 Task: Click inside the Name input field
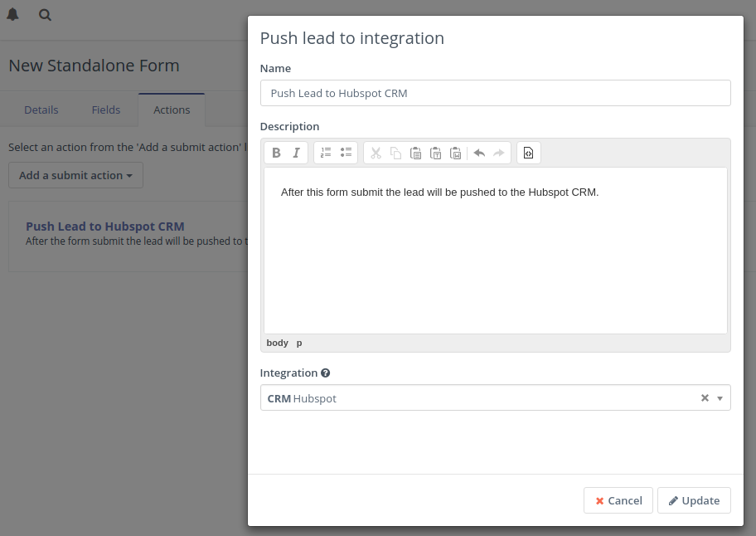pyautogui.click(x=495, y=93)
